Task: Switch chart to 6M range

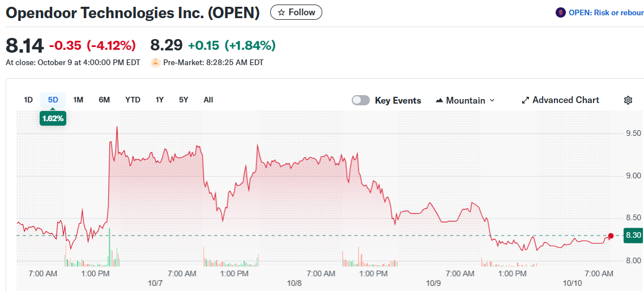Action: point(104,100)
